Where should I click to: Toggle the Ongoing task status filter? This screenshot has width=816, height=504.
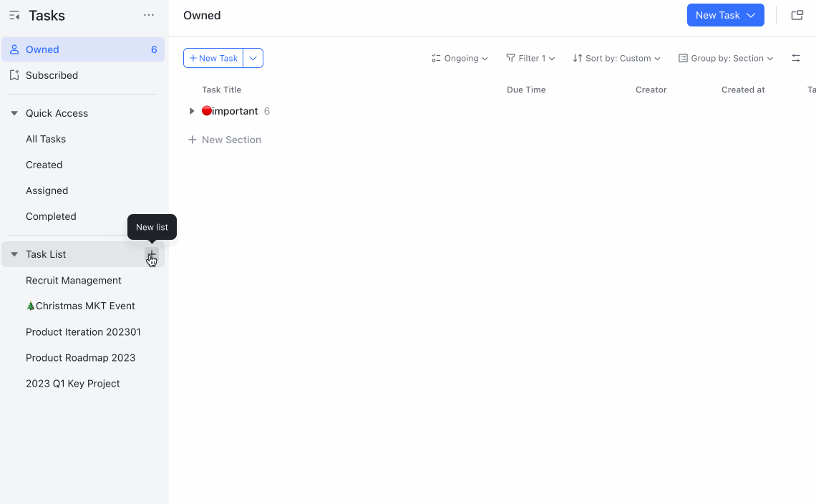pos(459,58)
